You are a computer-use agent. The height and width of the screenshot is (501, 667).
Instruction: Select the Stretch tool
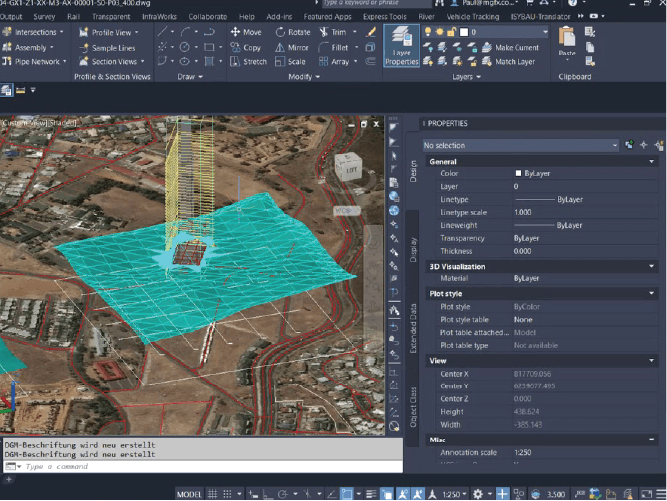248,62
